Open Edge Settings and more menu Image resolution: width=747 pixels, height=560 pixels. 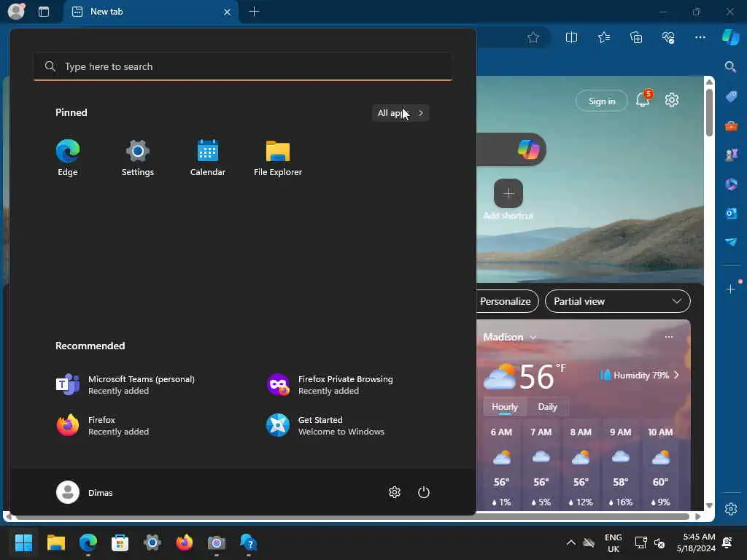click(x=700, y=37)
